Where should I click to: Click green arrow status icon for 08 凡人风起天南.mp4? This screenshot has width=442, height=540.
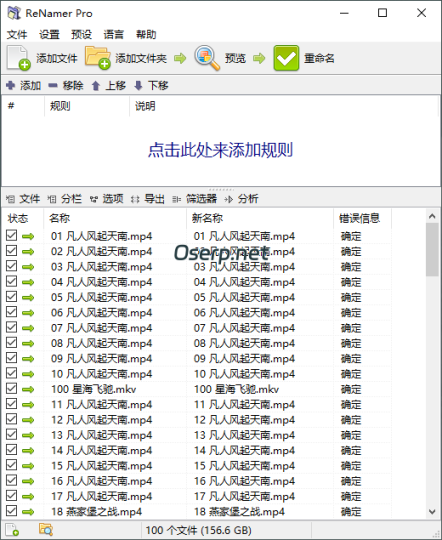[28, 343]
